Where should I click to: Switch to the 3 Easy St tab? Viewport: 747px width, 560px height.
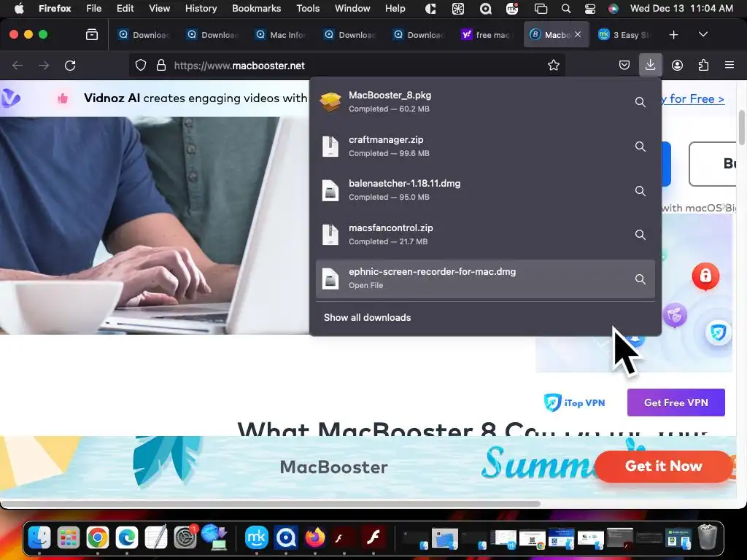(625, 35)
